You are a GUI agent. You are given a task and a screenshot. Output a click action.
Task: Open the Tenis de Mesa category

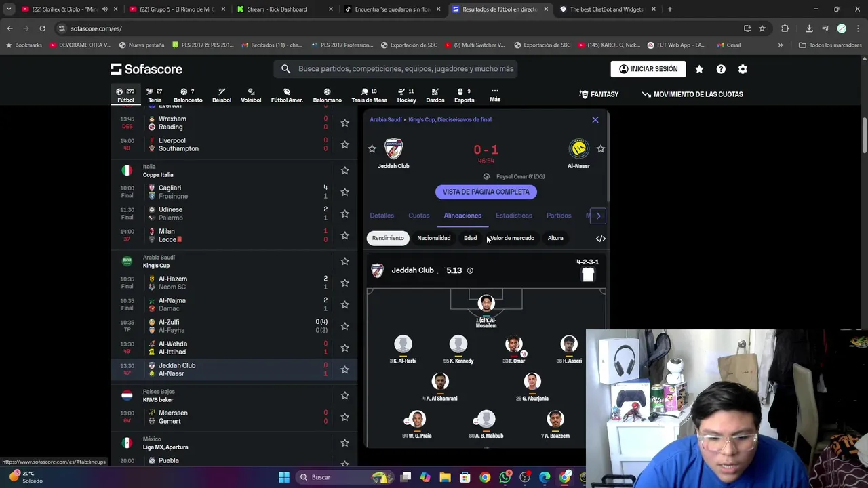click(369, 95)
